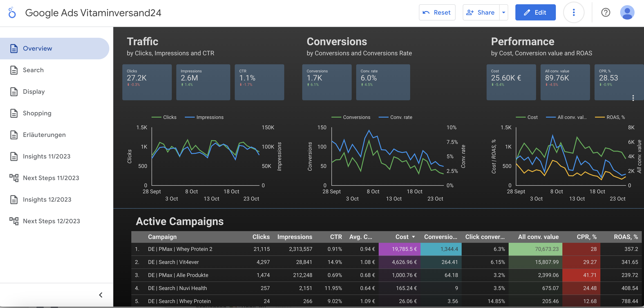This screenshot has height=308, width=644.
Task: Expand the Share dropdown arrow
Action: [503, 12]
